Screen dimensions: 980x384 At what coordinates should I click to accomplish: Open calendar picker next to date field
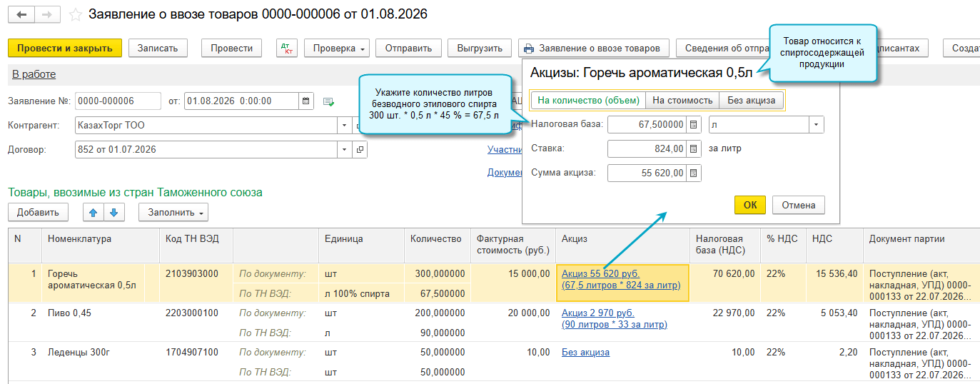(306, 101)
